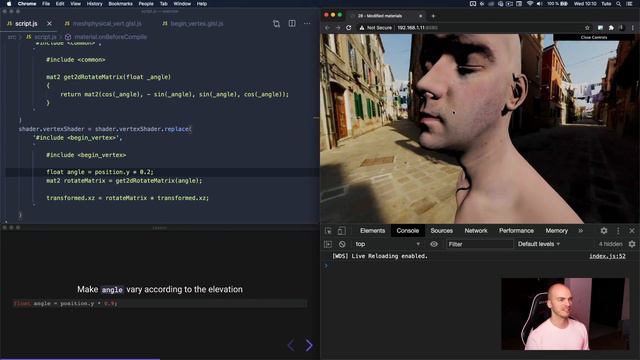This screenshot has height=360, width=640.
Task: Click the Not Secure warning icon
Action: tap(362, 28)
